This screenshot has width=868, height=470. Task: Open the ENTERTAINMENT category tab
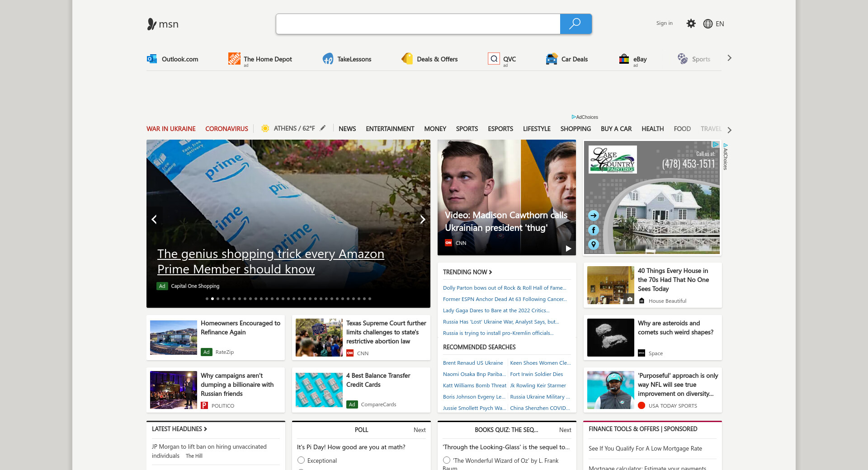point(390,129)
